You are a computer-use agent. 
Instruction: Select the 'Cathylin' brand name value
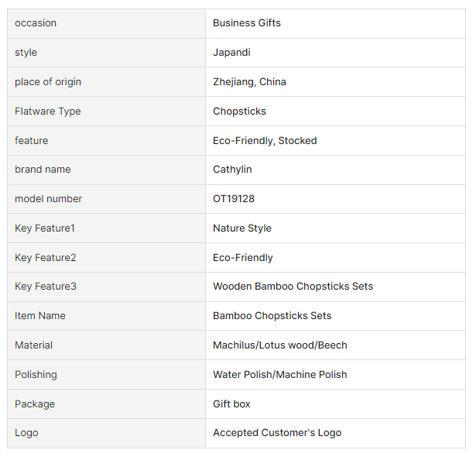(232, 170)
